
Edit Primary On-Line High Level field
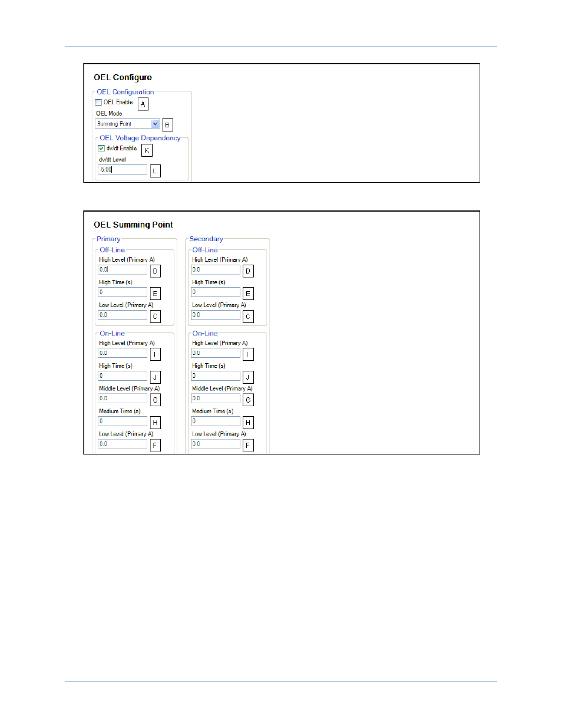[123, 353]
